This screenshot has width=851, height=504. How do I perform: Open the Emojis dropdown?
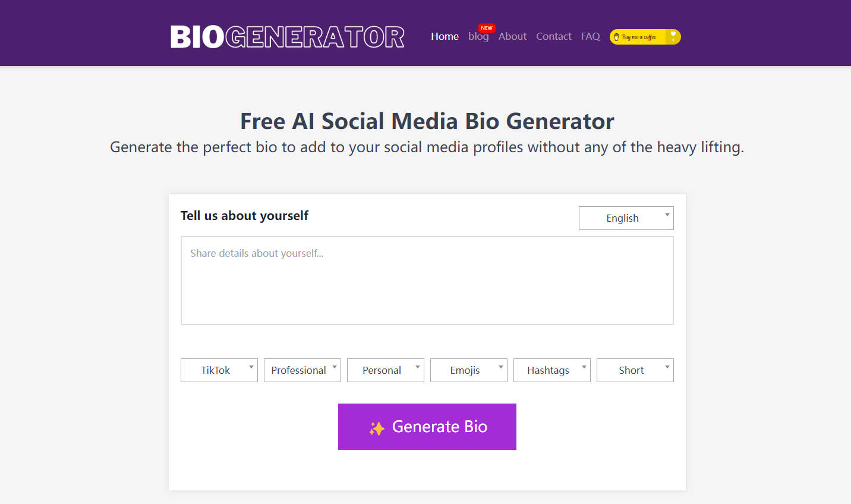click(468, 370)
